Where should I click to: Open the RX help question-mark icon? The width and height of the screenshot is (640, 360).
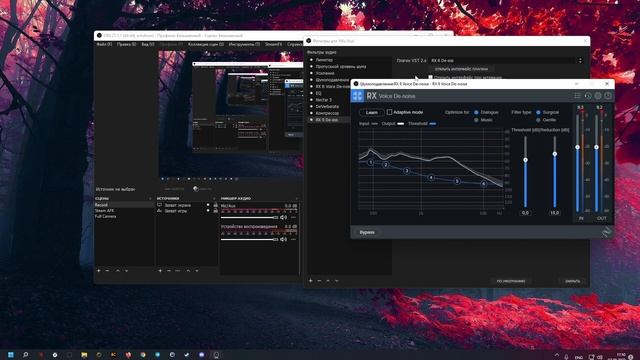pos(608,96)
